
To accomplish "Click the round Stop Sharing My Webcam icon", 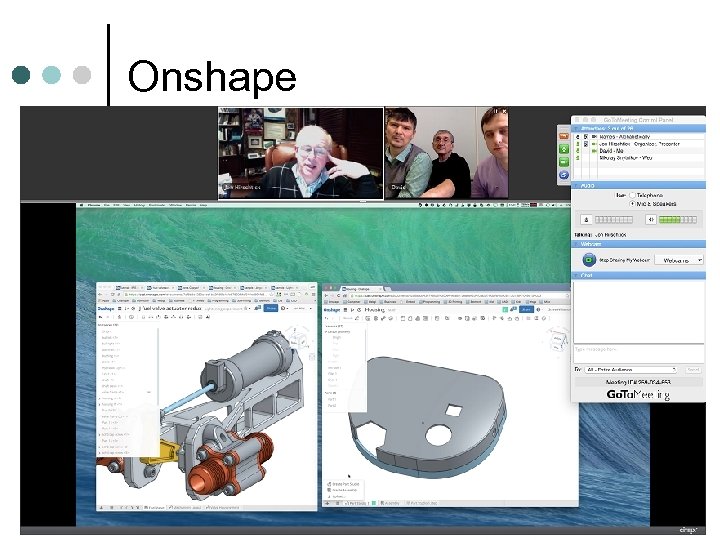I will pyautogui.click(x=589, y=260).
